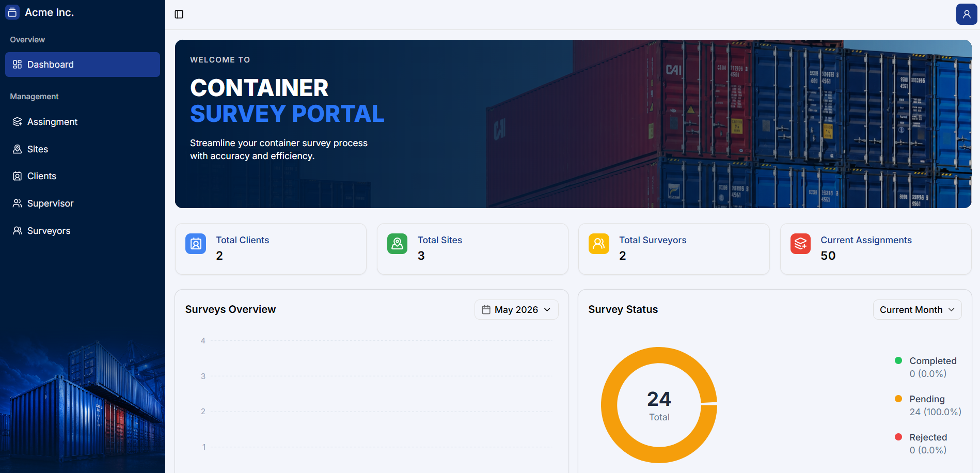Viewport: 980px width, 473px height.
Task: Click the Supervisor people icon in sidebar
Action: 17,203
